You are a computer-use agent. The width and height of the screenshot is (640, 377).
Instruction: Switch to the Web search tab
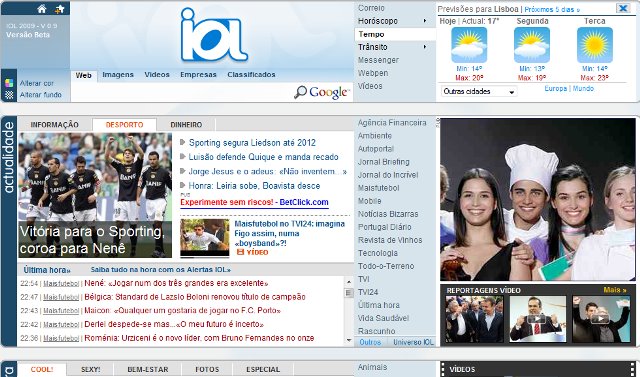[84, 75]
